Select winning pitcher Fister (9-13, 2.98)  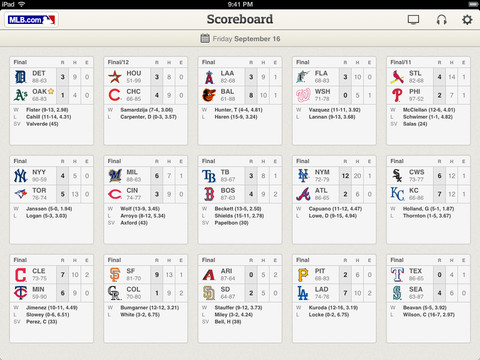[x=47, y=110]
